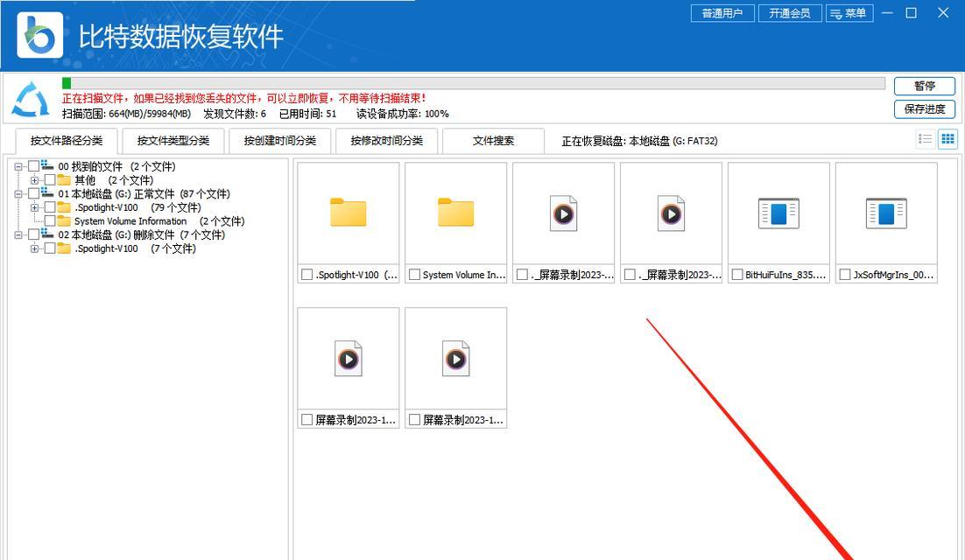This screenshot has height=560, width=965.
Task: Click drive icon beside 01 本地磁盘 正常文件
Action: coord(47,193)
